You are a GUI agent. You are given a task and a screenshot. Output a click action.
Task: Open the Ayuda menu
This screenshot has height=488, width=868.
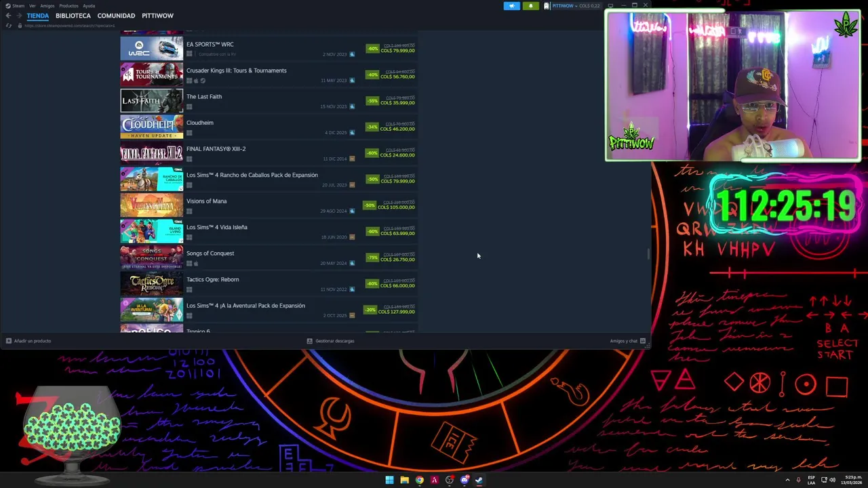pyautogui.click(x=89, y=6)
